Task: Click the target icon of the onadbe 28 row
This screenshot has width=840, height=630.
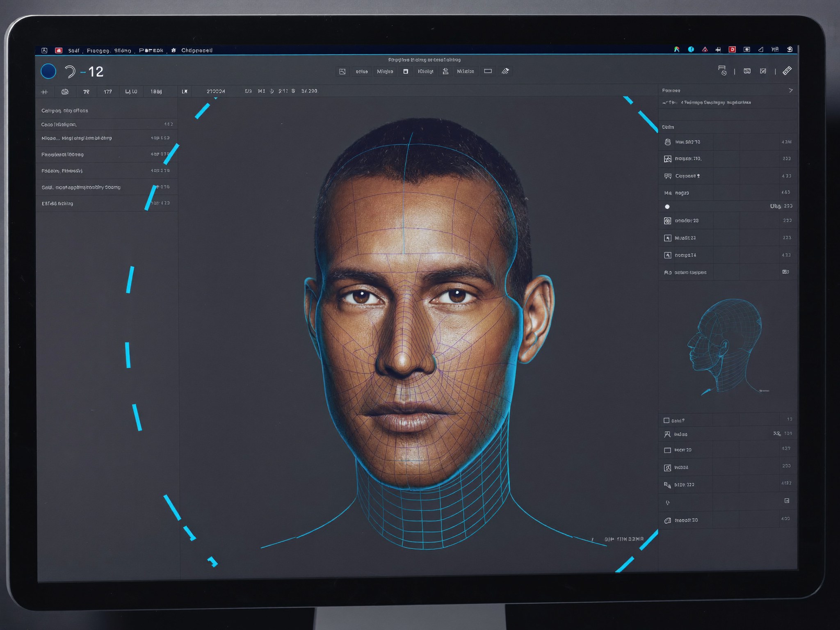Action: (x=668, y=221)
